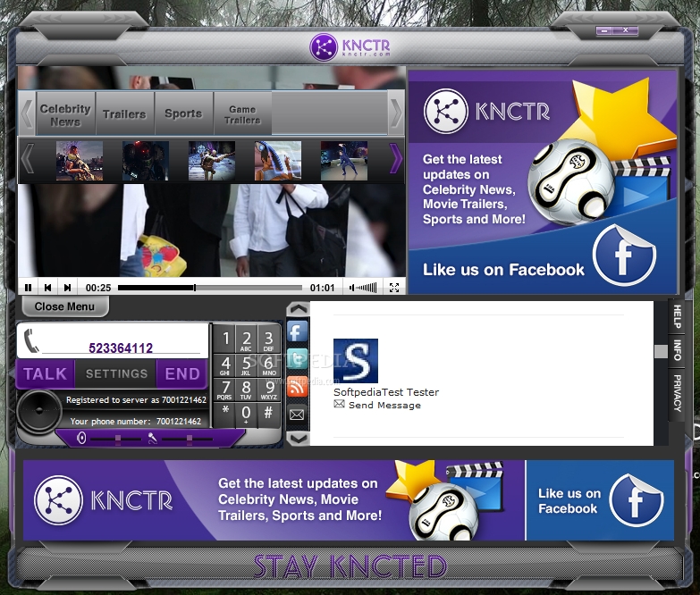Show more categories with right arrow

396,113
